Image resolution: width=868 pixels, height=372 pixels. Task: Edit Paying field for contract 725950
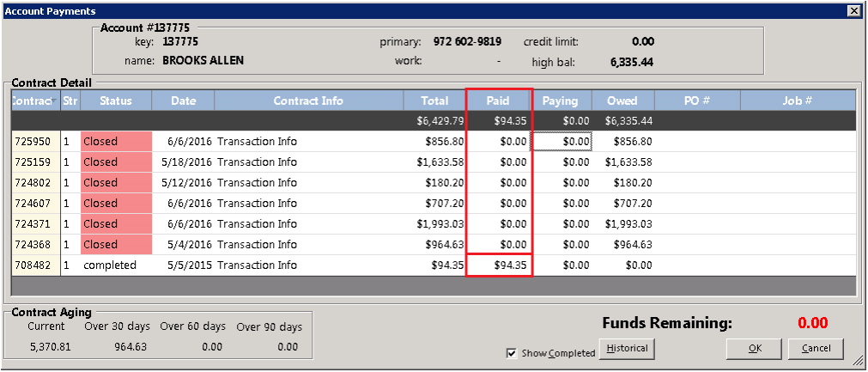(x=562, y=142)
